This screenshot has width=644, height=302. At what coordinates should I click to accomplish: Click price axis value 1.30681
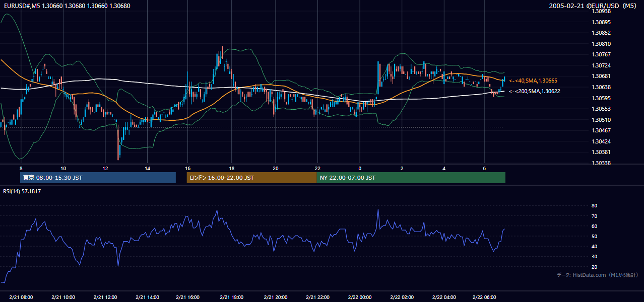click(x=601, y=76)
